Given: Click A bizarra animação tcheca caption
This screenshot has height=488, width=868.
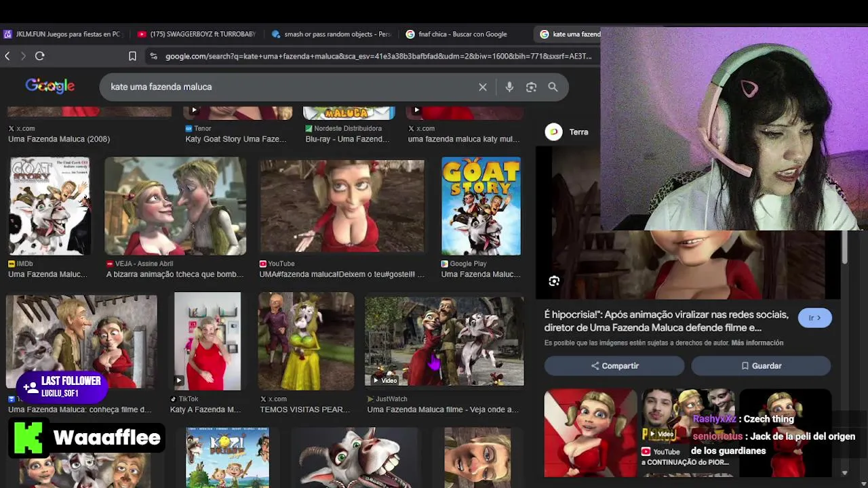Looking at the screenshot, I should point(175,274).
